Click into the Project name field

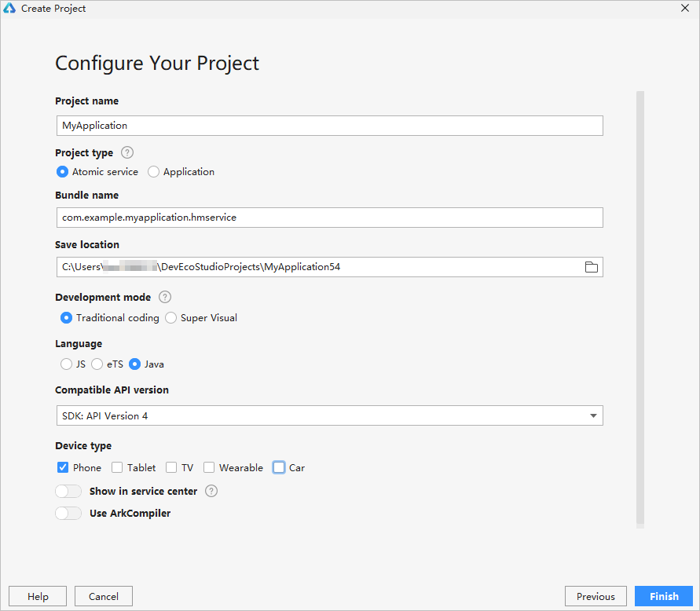(328, 126)
